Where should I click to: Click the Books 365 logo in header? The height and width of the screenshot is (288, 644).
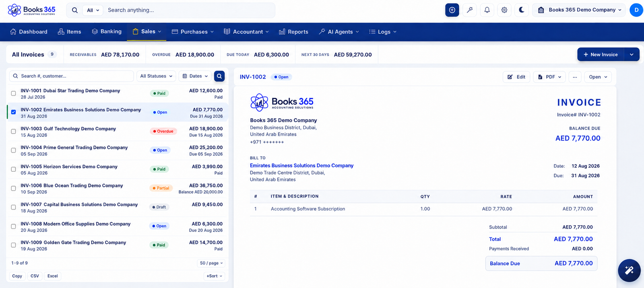point(31,10)
